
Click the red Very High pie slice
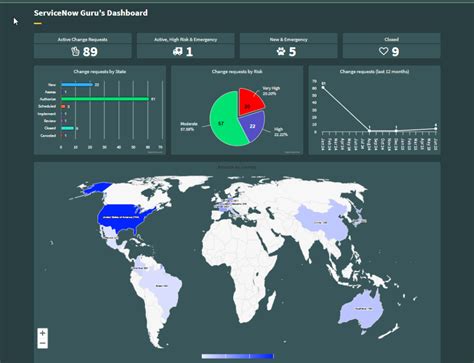tap(250, 101)
